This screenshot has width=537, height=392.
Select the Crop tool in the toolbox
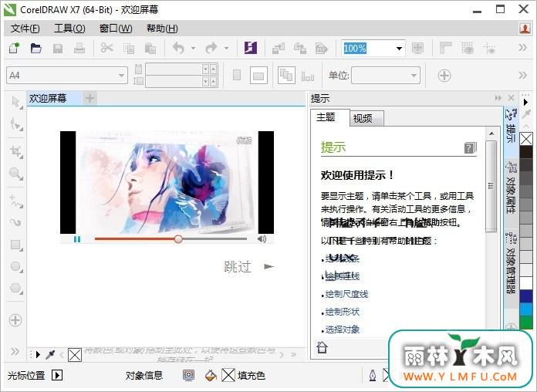tap(15, 151)
